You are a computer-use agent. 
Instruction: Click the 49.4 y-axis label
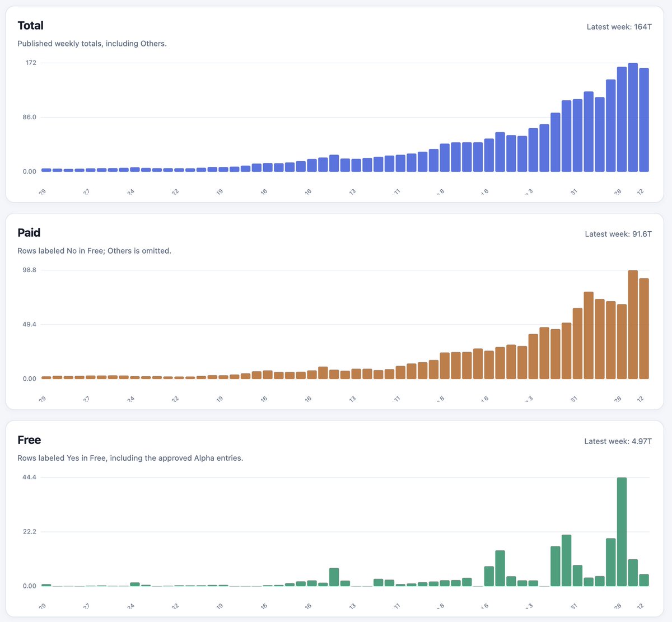[x=30, y=324]
